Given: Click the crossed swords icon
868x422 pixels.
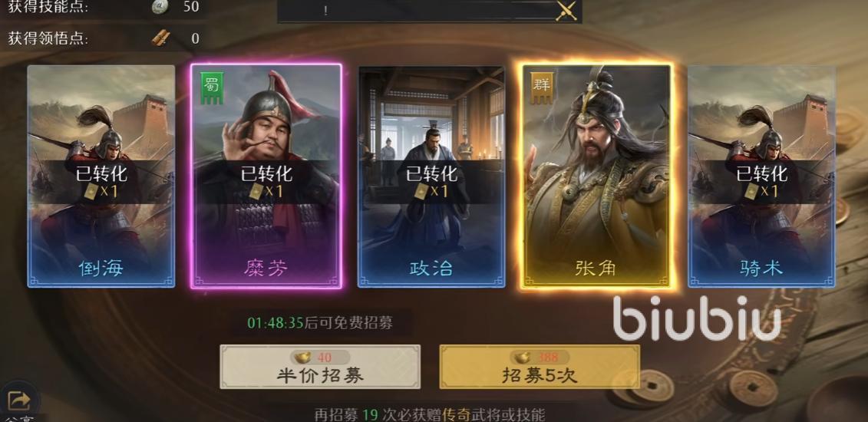Looking at the screenshot, I should pos(566,11).
